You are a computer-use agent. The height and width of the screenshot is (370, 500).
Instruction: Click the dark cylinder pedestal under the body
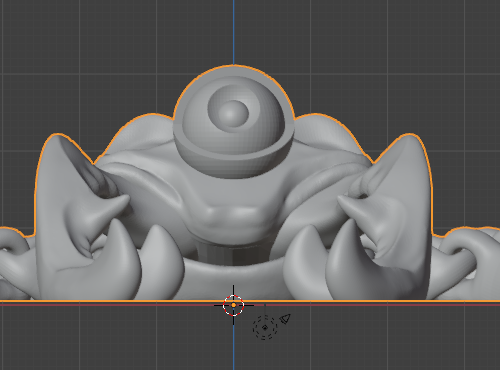click(233, 253)
